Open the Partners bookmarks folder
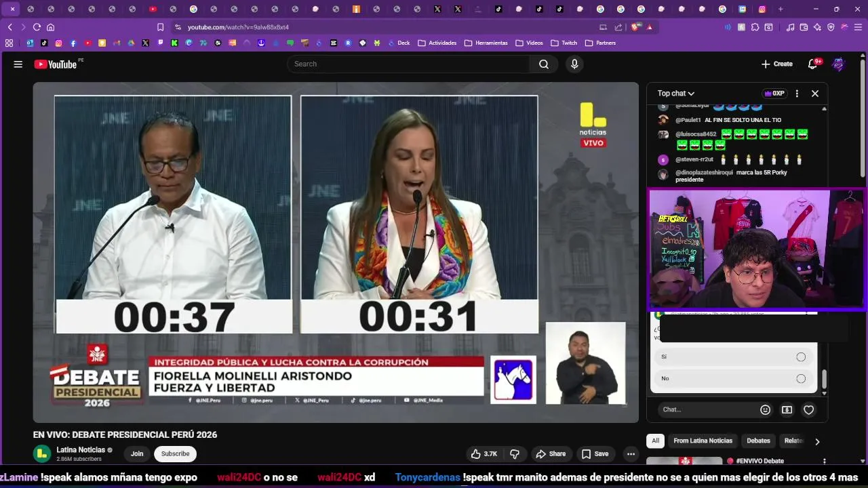The width and height of the screenshot is (868, 488). pos(601,43)
